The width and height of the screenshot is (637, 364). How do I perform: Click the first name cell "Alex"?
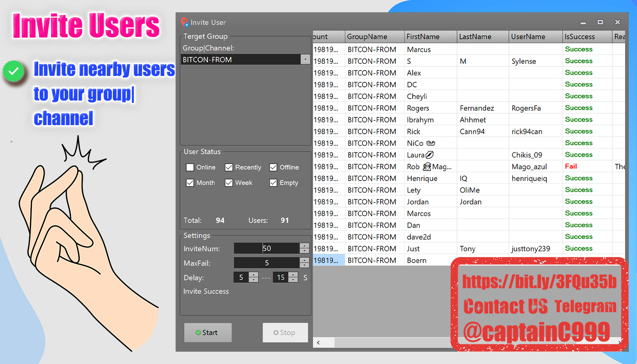(431, 73)
